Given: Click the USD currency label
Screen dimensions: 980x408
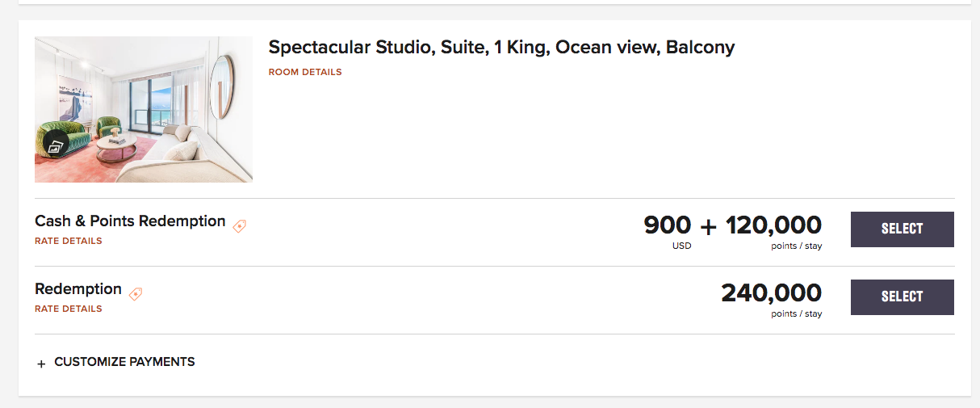Looking at the screenshot, I should tap(681, 246).
